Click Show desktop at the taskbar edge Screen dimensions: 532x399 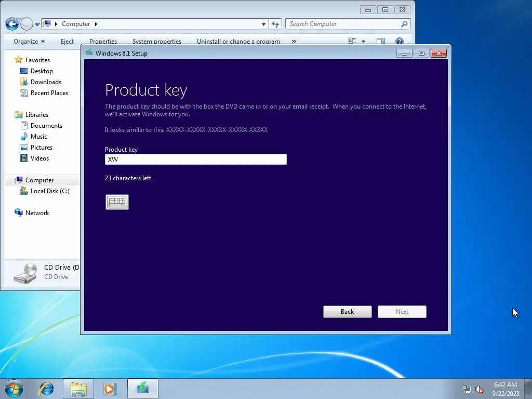528,389
